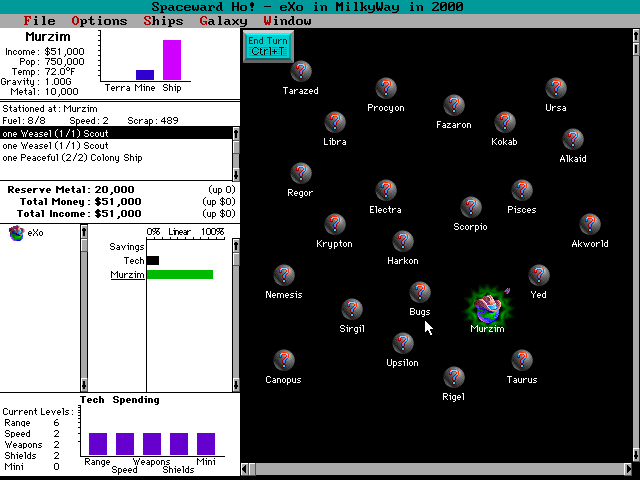Click galaxy map scroll down arrow

(636, 454)
